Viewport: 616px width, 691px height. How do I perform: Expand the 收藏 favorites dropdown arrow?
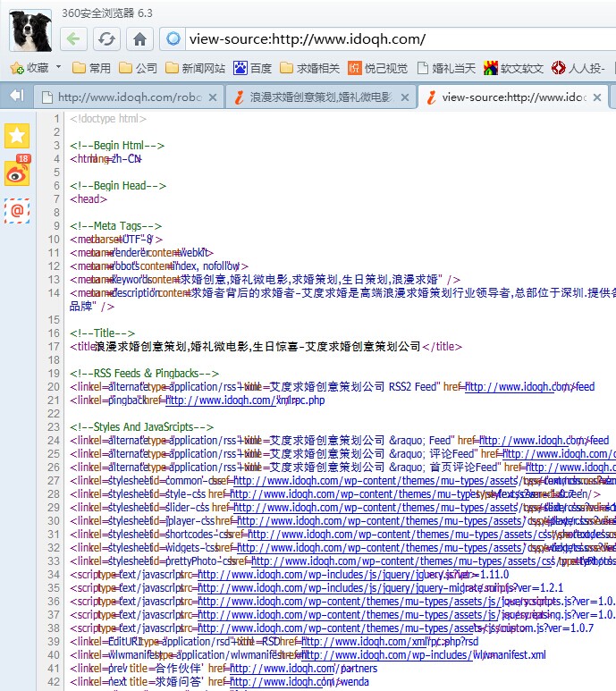tap(59, 67)
